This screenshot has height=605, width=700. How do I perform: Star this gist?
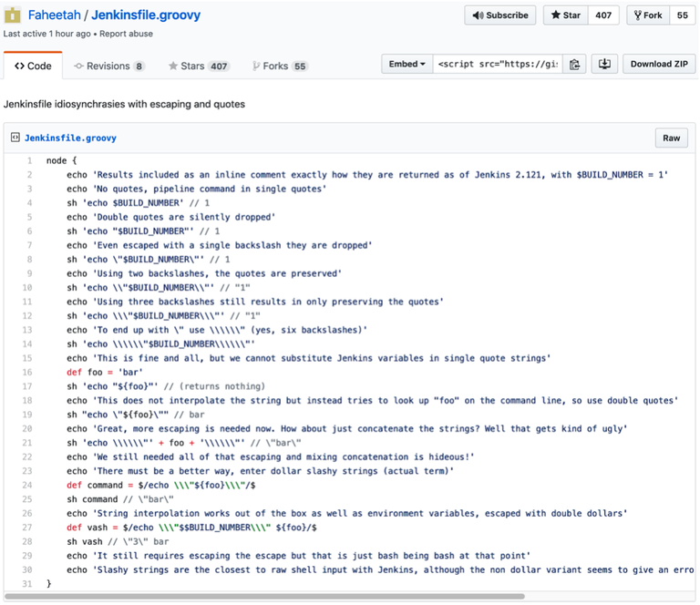(x=566, y=15)
